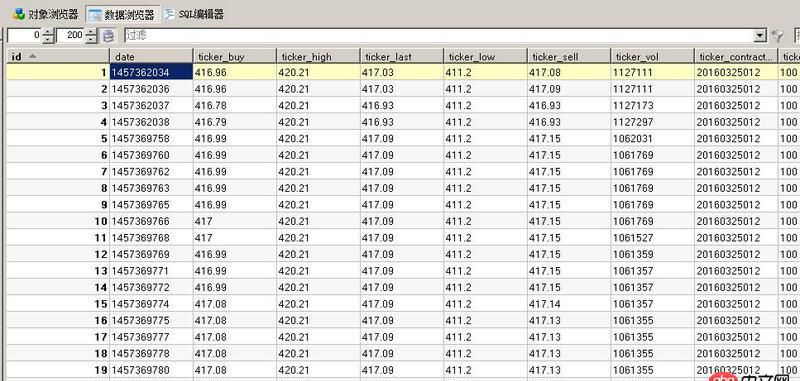
Task: Click the sort arrow in the id column header
Action: tap(32, 56)
